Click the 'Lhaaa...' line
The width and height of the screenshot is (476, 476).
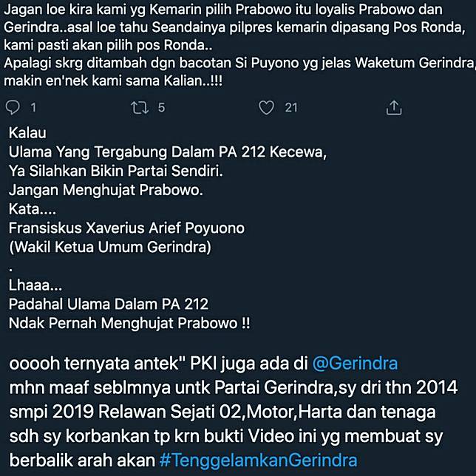pyautogui.click(x=35, y=285)
